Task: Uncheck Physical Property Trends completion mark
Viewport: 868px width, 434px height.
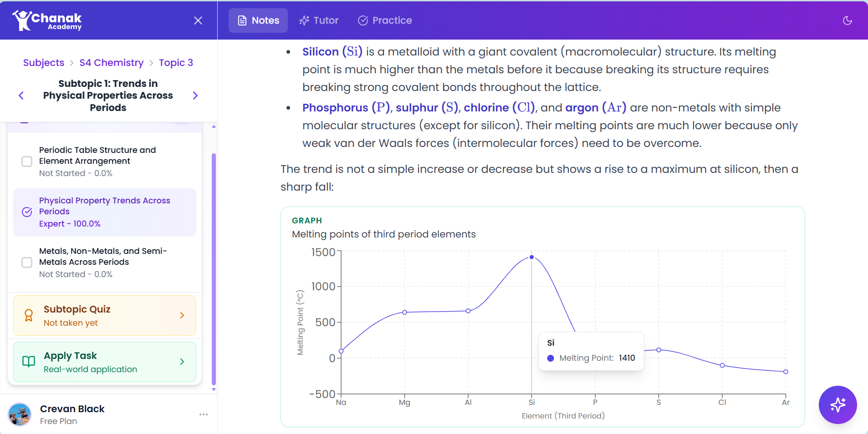Action: [26, 212]
